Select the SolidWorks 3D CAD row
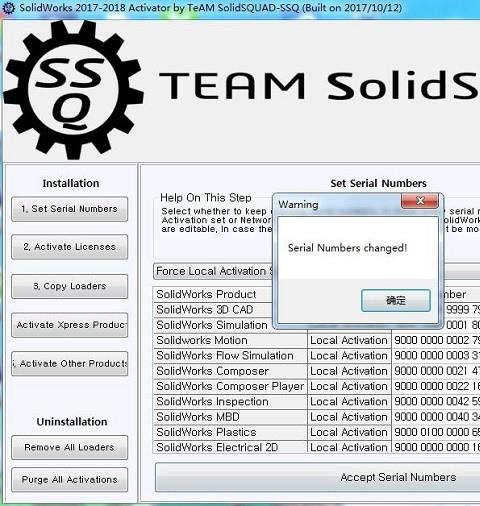The height and width of the screenshot is (506, 480). (213, 310)
